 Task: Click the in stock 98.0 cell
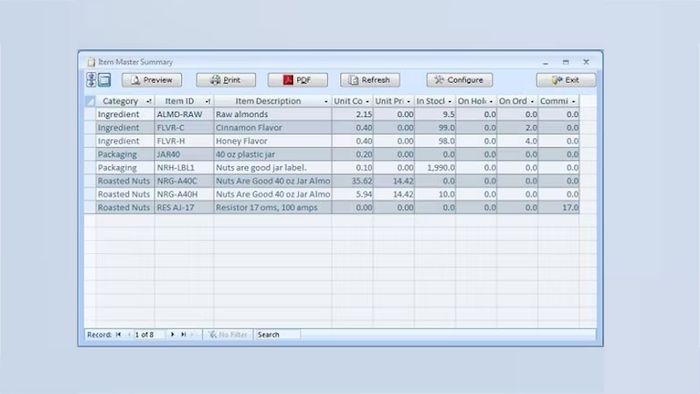click(435, 141)
